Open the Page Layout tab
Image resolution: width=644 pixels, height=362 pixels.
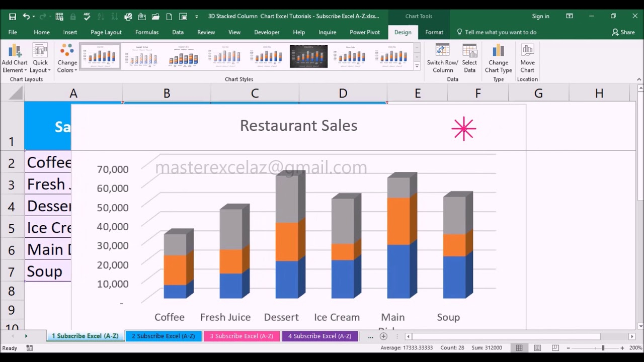pyautogui.click(x=106, y=32)
